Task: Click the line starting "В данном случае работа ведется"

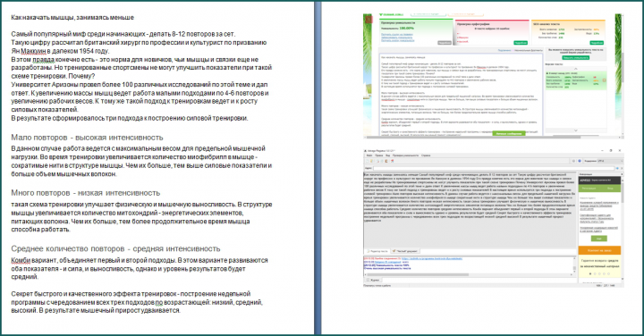Action: pos(138,148)
